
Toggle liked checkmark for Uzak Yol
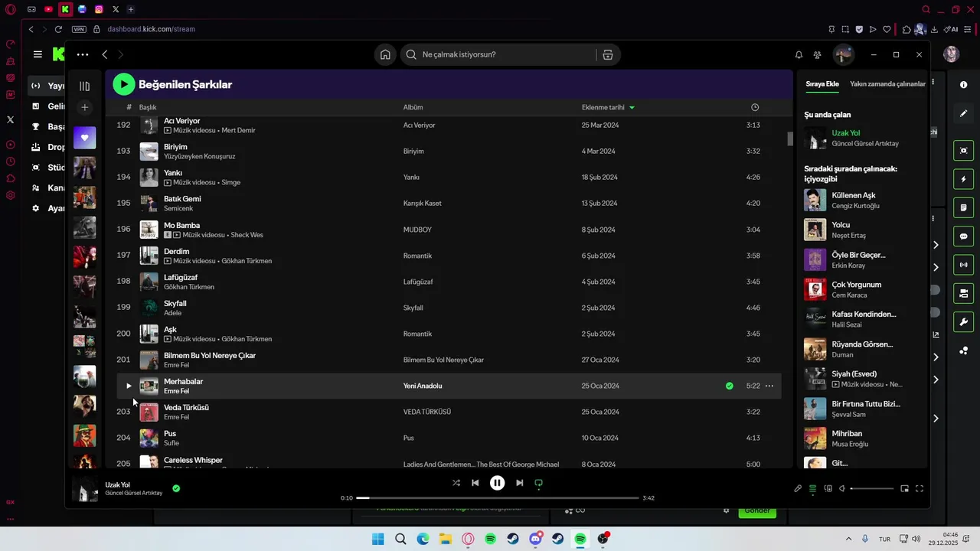176,488
